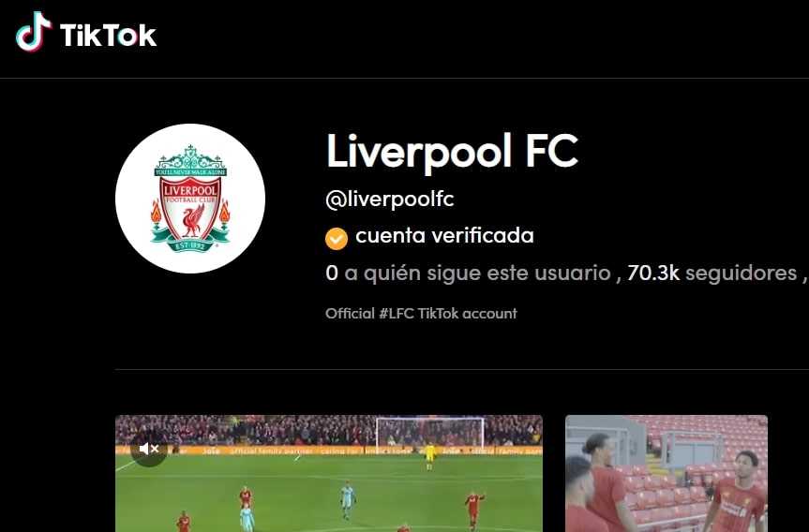Click 'a quién sigue este usuario' text
The width and height of the screenshot is (809, 532).
coord(478,273)
